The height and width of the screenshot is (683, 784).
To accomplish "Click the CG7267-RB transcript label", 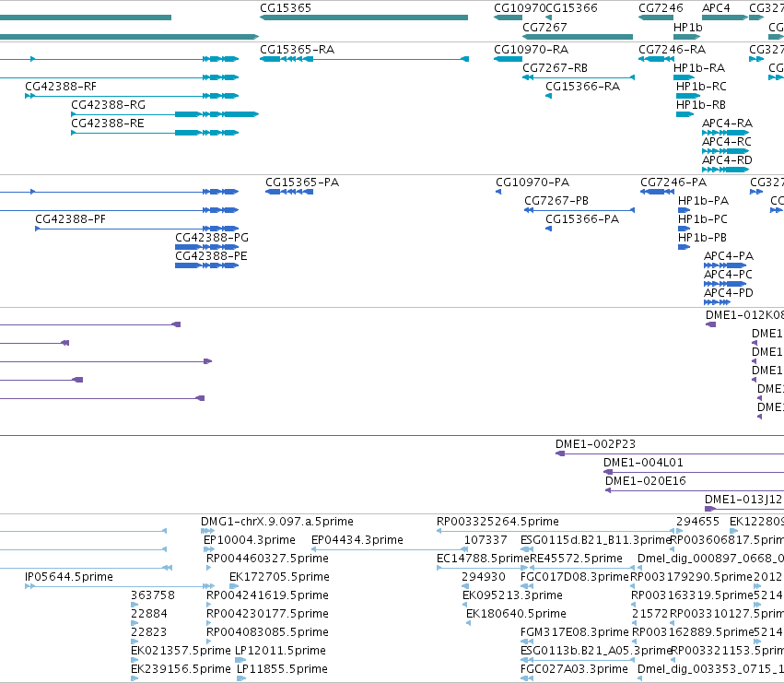I will [x=555, y=68].
